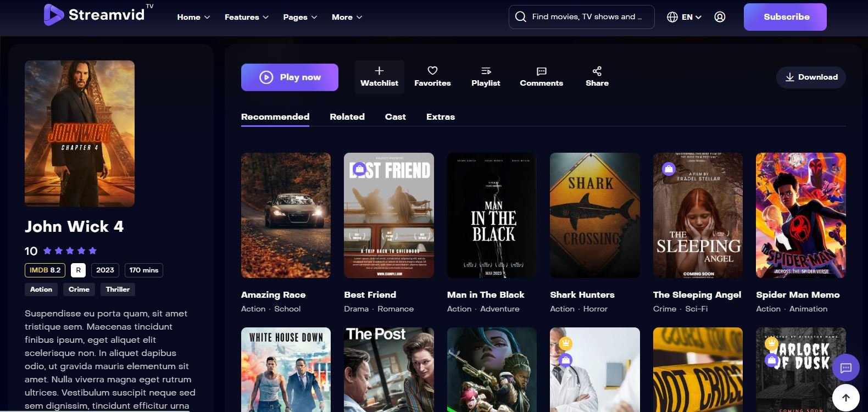The width and height of the screenshot is (868, 412).
Task: Open the user account icon
Action: [720, 17]
